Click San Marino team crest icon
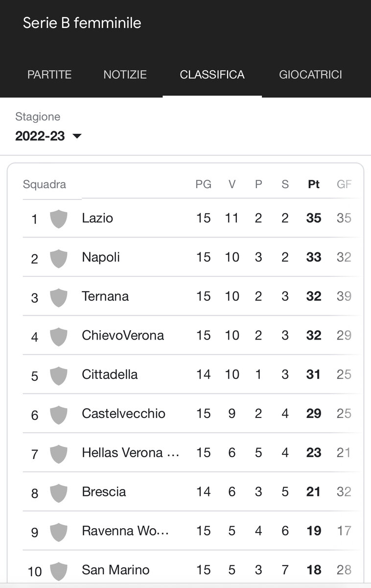 [x=59, y=571]
